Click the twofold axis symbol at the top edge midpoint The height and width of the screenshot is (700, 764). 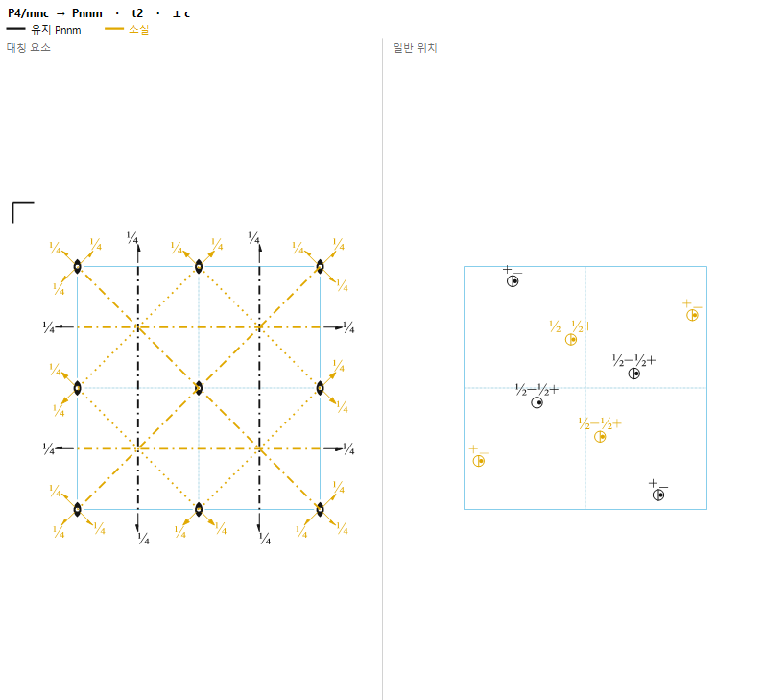coord(199,267)
